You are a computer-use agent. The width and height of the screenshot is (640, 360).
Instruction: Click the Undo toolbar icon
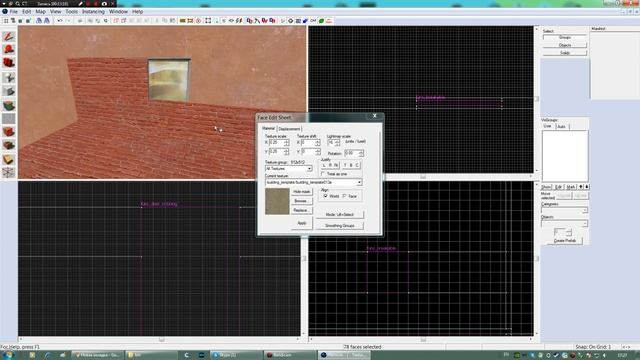60,20
